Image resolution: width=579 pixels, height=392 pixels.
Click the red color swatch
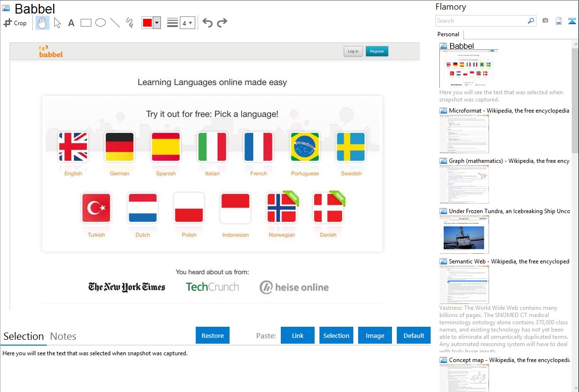[x=147, y=23]
